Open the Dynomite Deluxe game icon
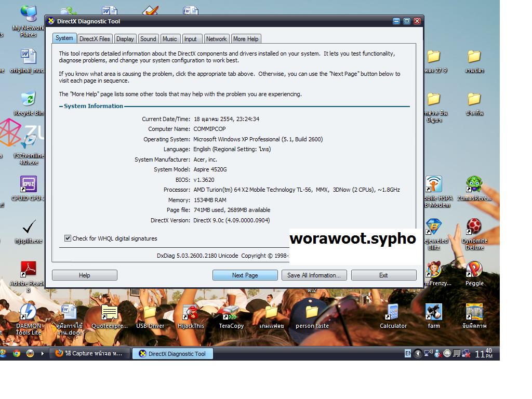 (474, 228)
